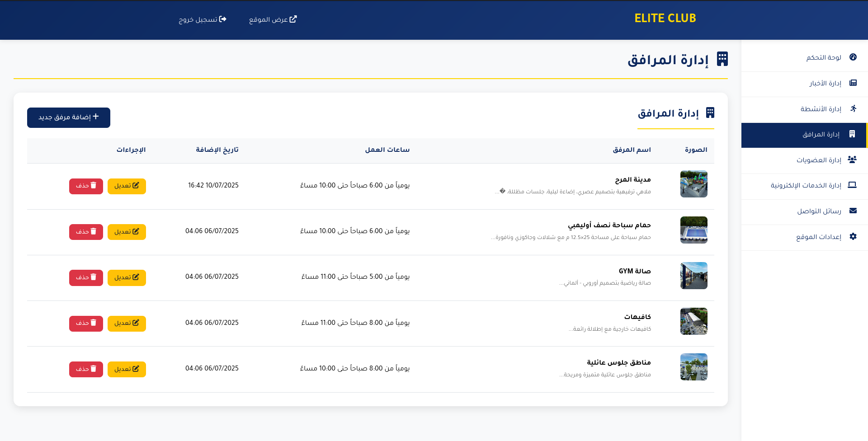Select إدارة المرافق in the sidebar menu

[804, 135]
